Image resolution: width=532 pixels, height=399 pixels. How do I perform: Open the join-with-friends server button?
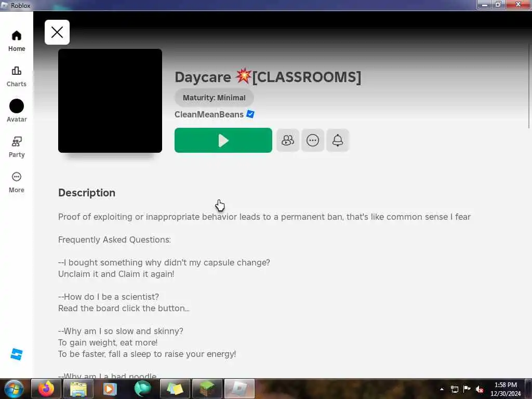pos(288,140)
